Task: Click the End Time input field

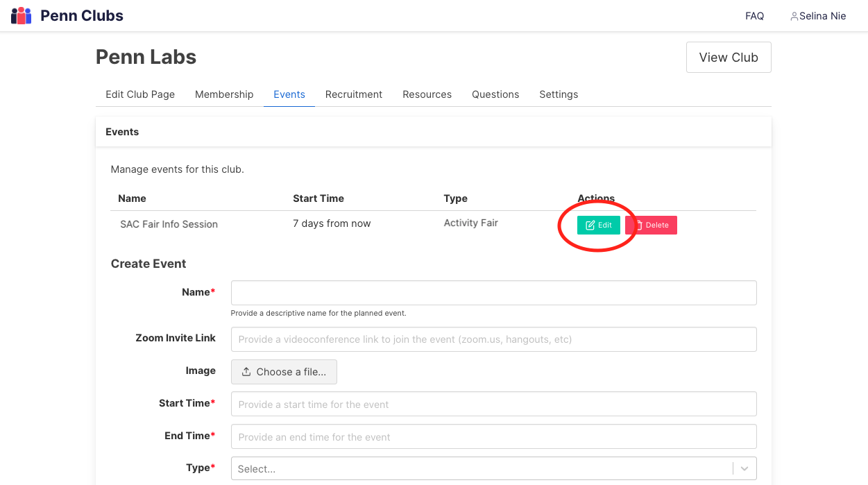Action: point(493,437)
